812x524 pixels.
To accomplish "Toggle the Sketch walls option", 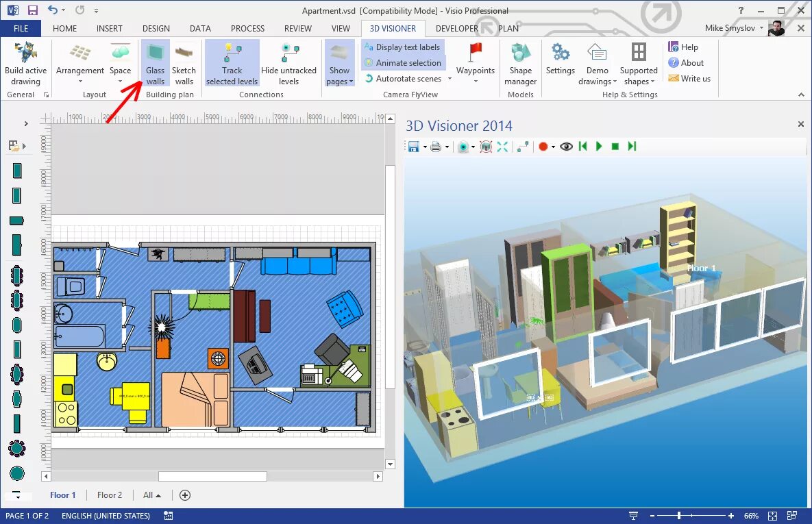I will pyautogui.click(x=184, y=63).
